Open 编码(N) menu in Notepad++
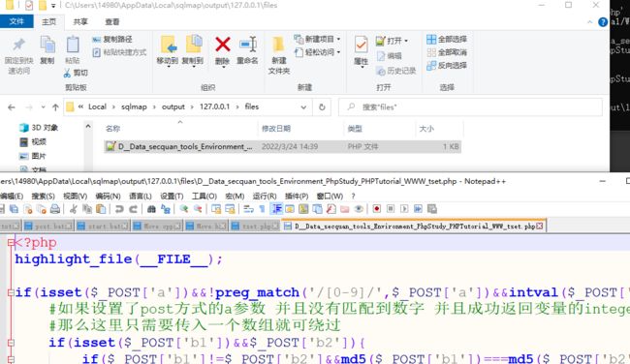630x364 pixels. pyautogui.click(x=108, y=196)
